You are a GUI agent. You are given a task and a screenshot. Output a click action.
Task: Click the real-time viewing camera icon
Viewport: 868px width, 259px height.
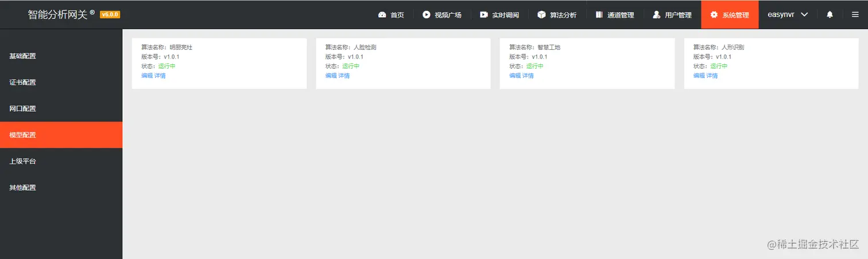tap(484, 15)
